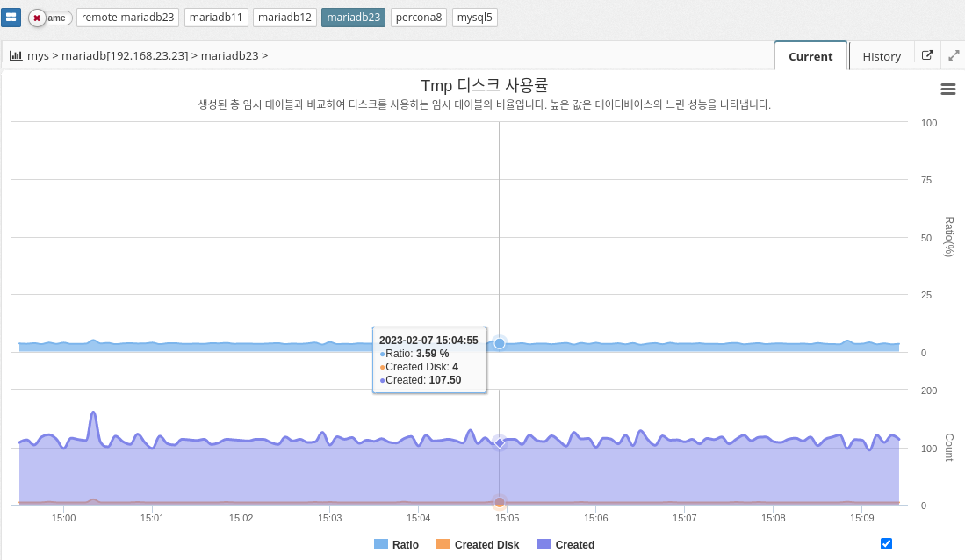Choose the mariadb12 instance
Viewport: 965px width, 560px height.
(284, 18)
